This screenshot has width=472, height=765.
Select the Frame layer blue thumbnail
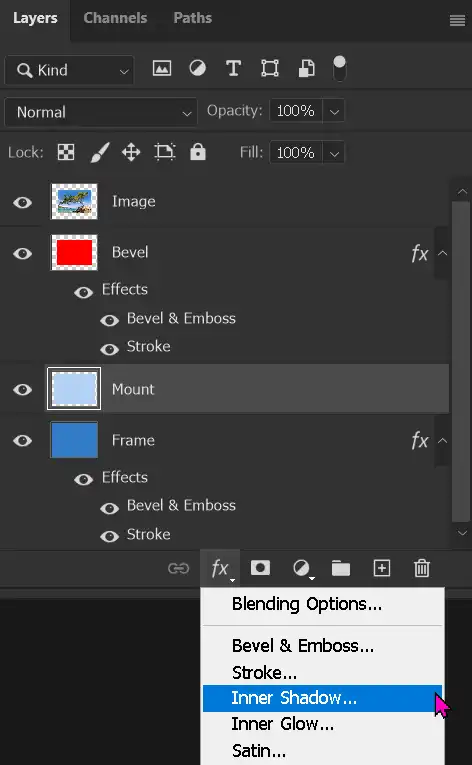pyautogui.click(x=74, y=440)
